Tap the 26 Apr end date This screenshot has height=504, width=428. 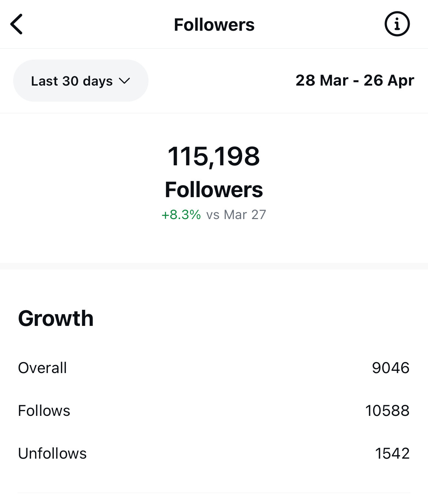coord(389,80)
